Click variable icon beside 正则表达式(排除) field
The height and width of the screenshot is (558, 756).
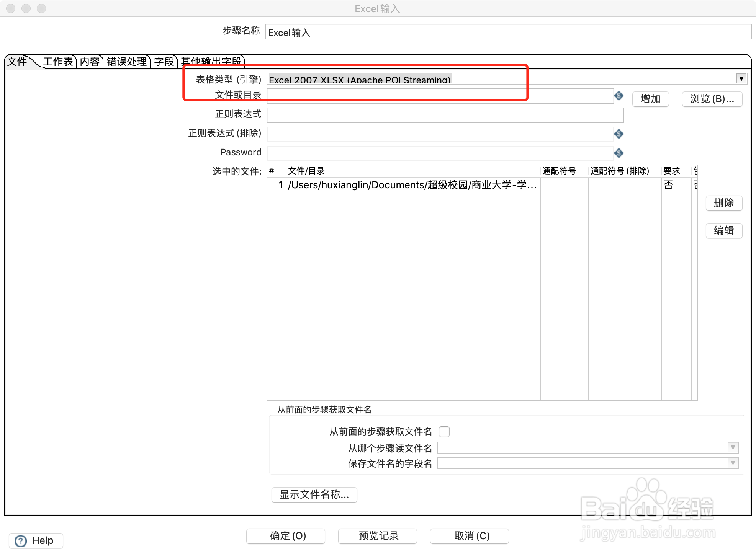tap(619, 134)
